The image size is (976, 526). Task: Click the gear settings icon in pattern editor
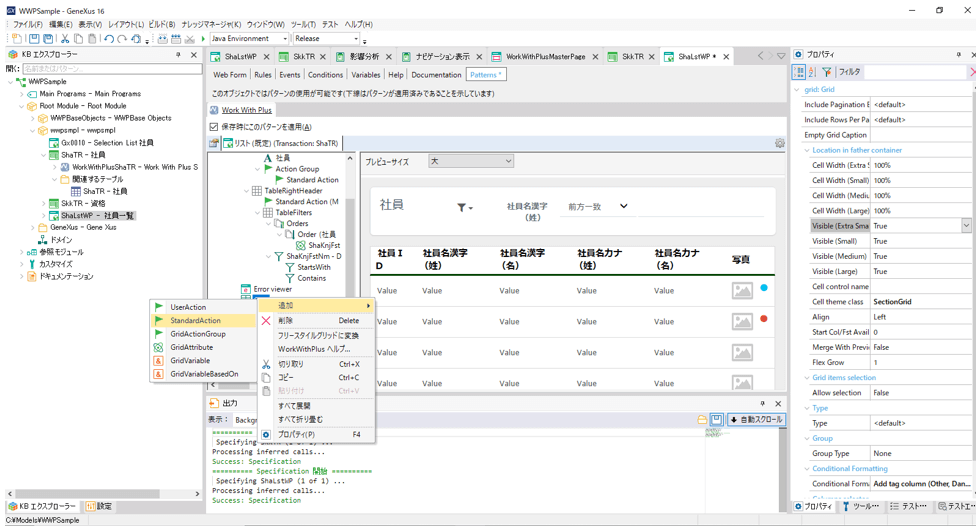pyautogui.click(x=779, y=143)
